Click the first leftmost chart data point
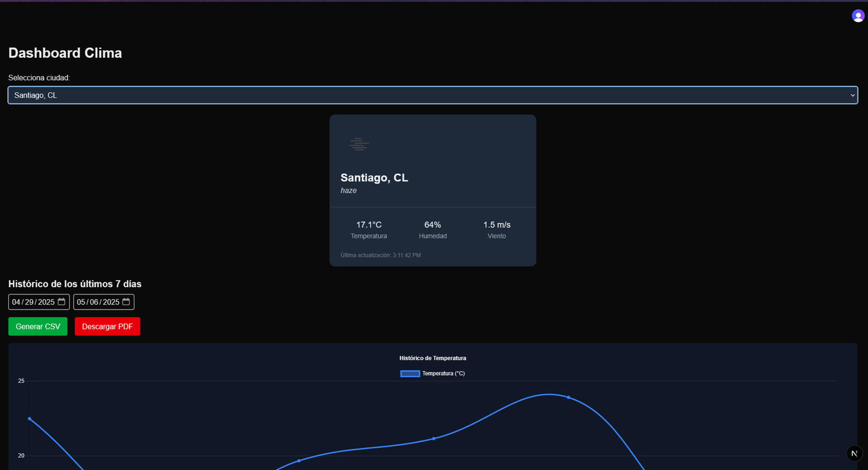The image size is (868, 470). (30, 419)
